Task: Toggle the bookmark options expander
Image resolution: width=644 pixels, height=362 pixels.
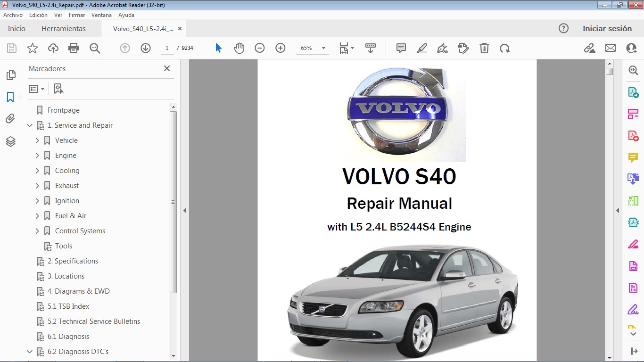Action: [x=37, y=88]
